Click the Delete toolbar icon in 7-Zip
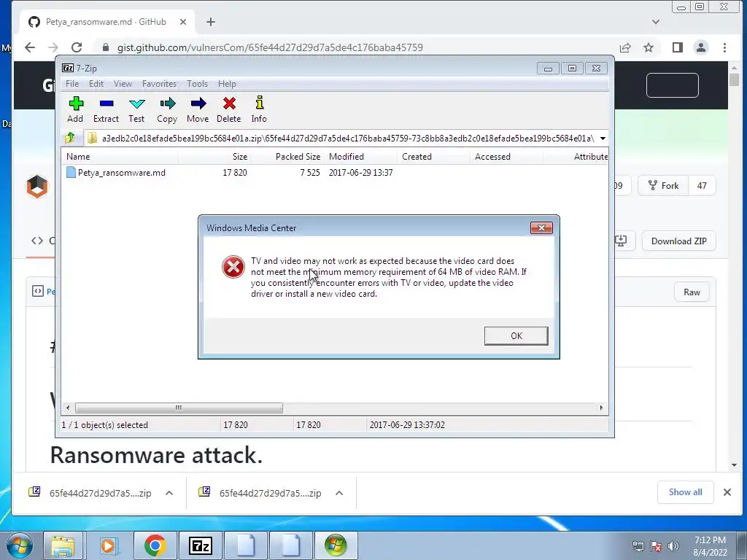 click(228, 109)
